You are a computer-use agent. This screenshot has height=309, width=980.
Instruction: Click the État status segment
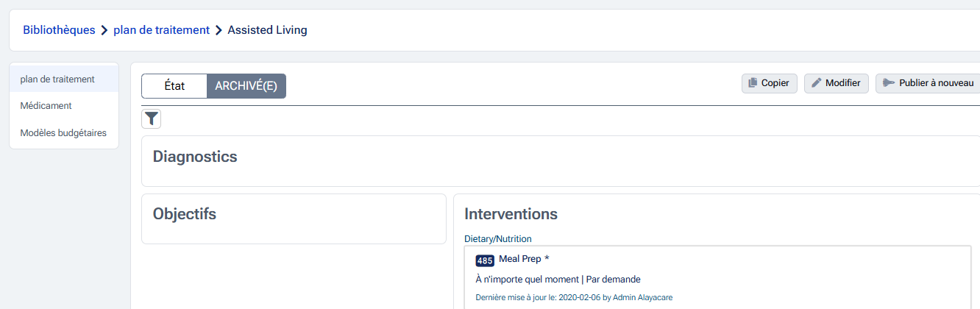tap(174, 86)
